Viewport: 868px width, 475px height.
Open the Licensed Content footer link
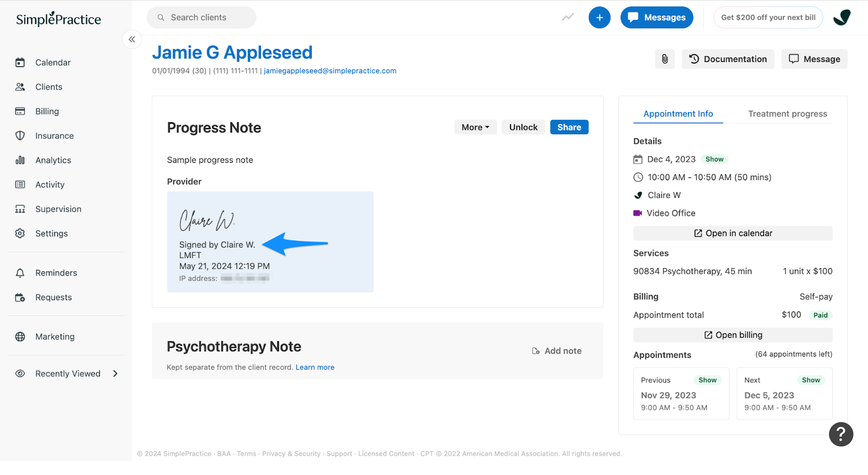pyautogui.click(x=386, y=454)
